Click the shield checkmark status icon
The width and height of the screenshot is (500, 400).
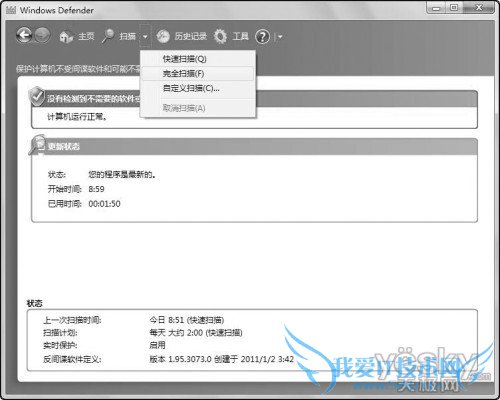37,96
